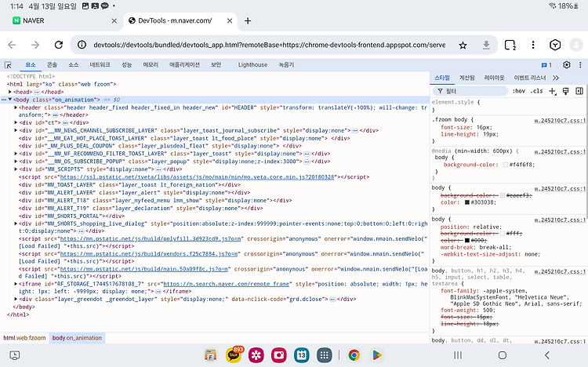
Task: Open the 이벤트 리스너 tab
Action: [529, 78]
